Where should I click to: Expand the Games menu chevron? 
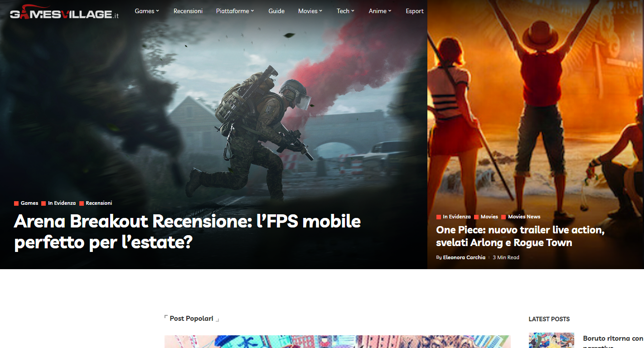(158, 11)
